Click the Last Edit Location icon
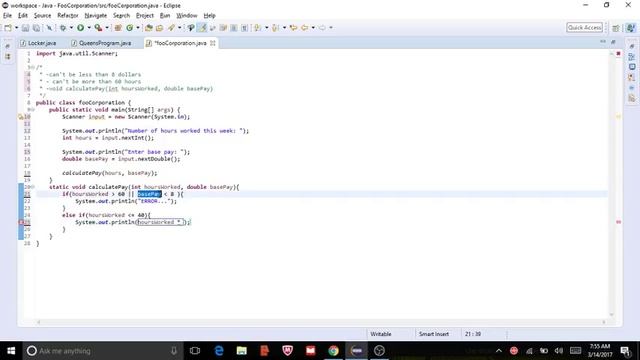 [293, 28]
